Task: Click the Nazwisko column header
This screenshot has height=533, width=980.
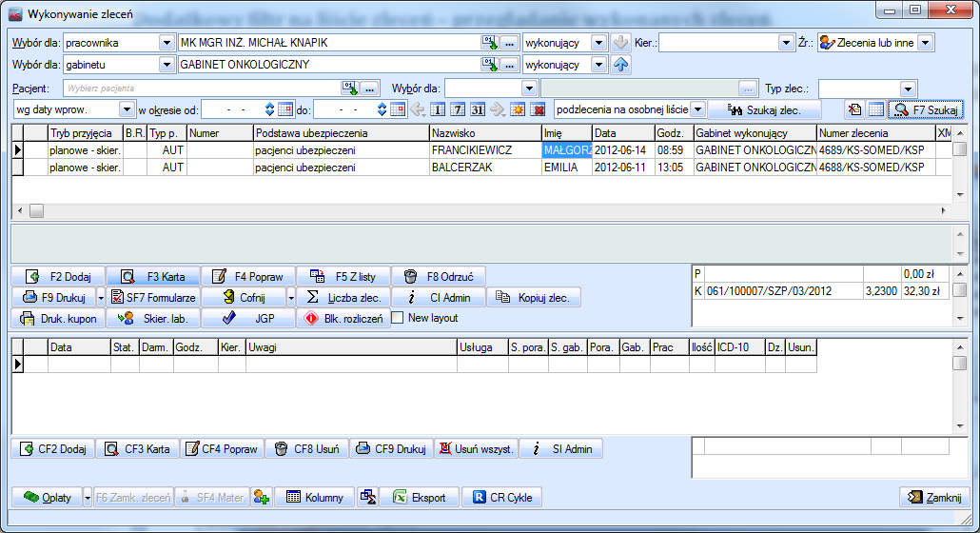Action: pos(485,133)
